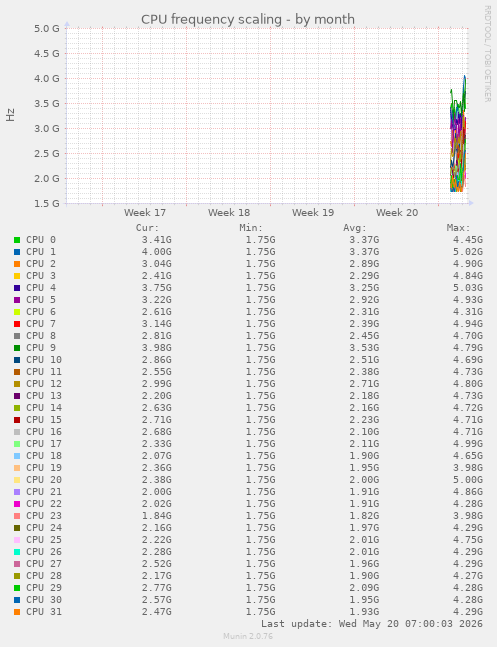The image size is (497, 647).
Task: Select the CPU 8 legend label
Action: click(41, 335)
